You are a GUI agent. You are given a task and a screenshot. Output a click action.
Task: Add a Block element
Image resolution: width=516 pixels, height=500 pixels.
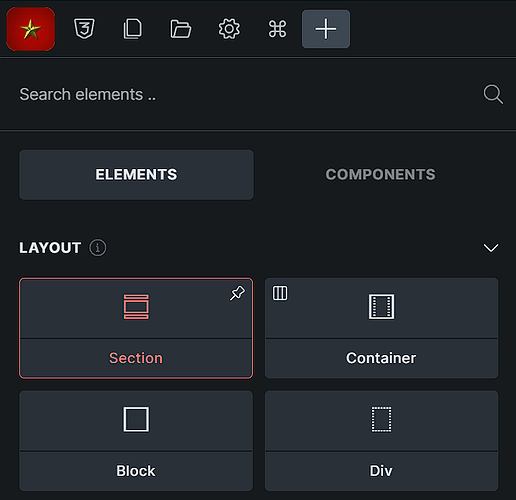136,441
